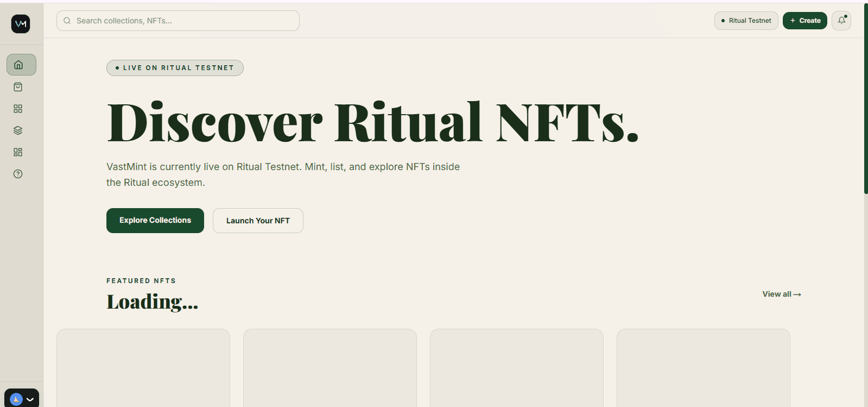Click the VastMint is currently live description
868x407 pixels.
283,174
